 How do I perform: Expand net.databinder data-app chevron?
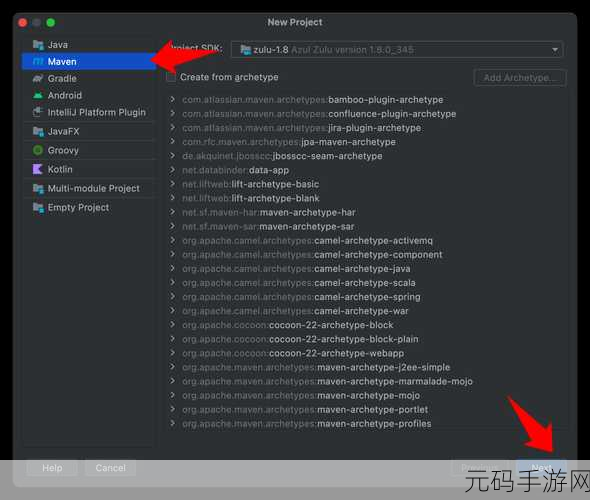tap(172, 170)
